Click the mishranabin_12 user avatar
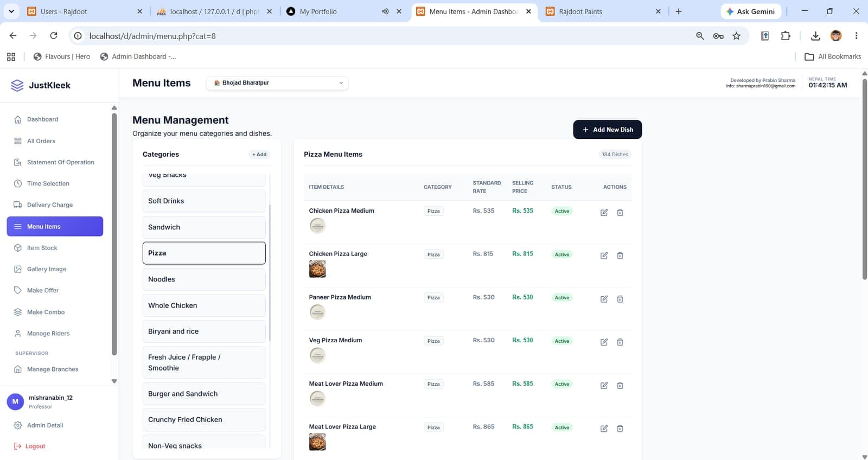Viewport: 868px width, 460px height. 15,401
